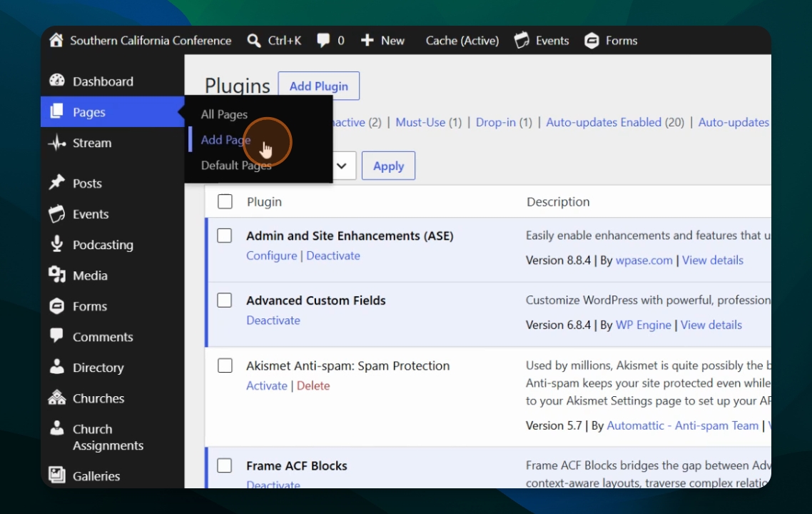Click Configure under Admin and Site Enhancements
The width and height of the screenshot is (812, 514).
point(272,256)
